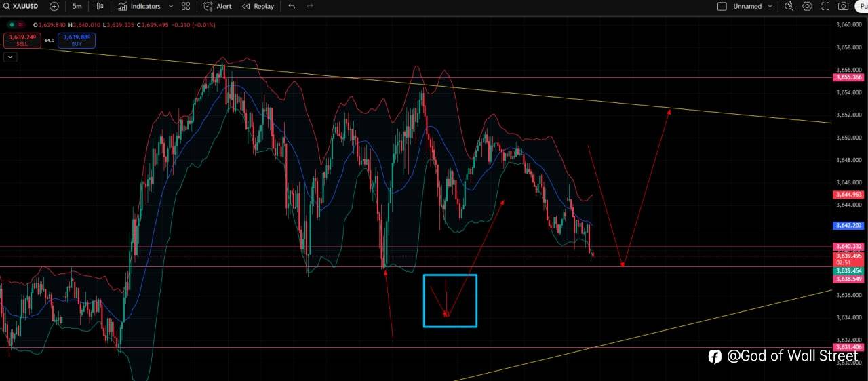Take a chart snapshot with camera icon
Screen dimensions: 868x381
[844, 6]
